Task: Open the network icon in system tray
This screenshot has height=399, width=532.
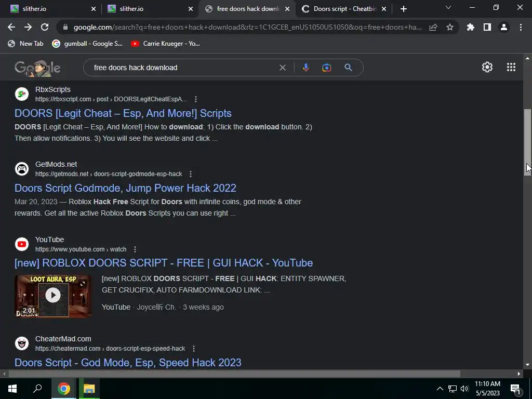Action: tap(453, 389)
